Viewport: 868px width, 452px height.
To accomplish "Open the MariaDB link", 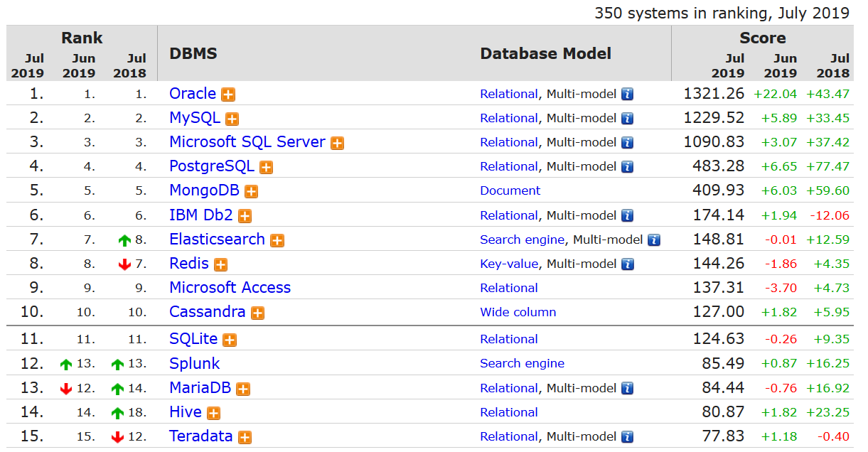I will pos(200,387).
